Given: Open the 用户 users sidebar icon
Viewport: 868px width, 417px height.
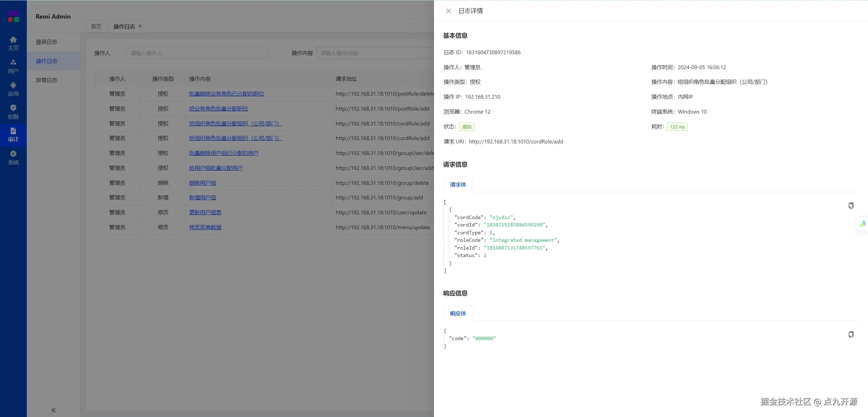Looking at the screenshot, I should click(13, 66).
